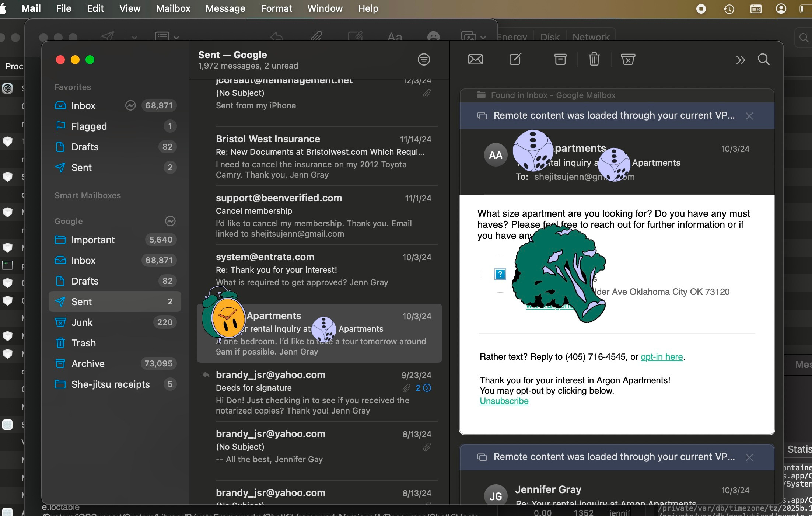Click the Inbox activity indicator in Favorites

[x=130, y=106]
